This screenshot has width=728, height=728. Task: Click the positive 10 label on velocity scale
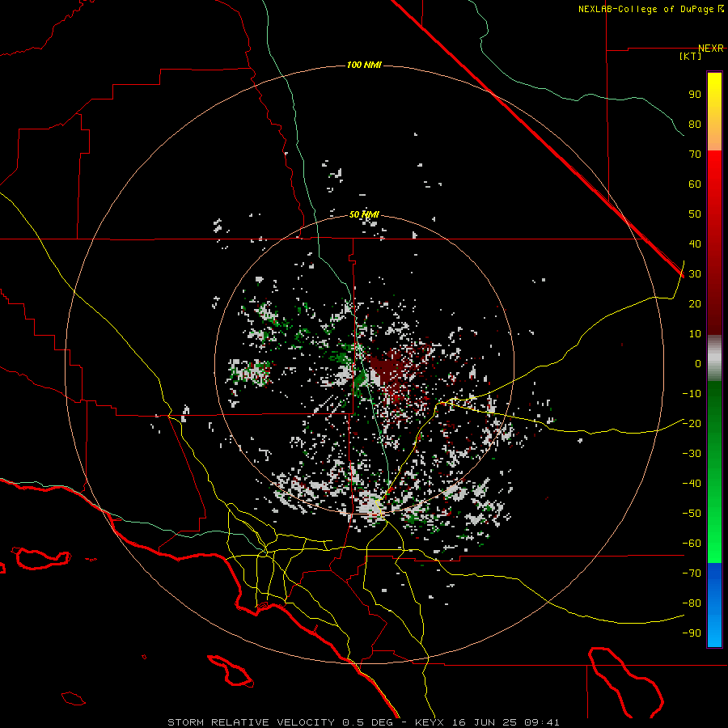(x=695, y=334)
